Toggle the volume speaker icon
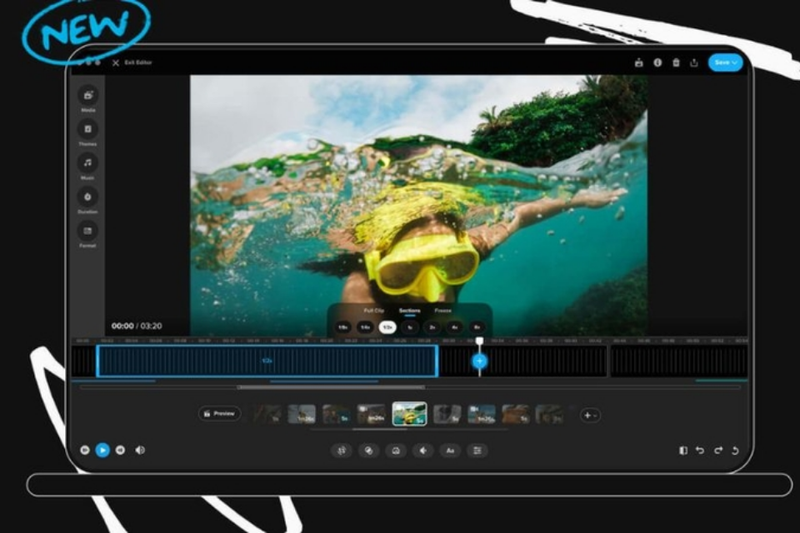This screenshot has height=533, width=800. click(140, 450)
